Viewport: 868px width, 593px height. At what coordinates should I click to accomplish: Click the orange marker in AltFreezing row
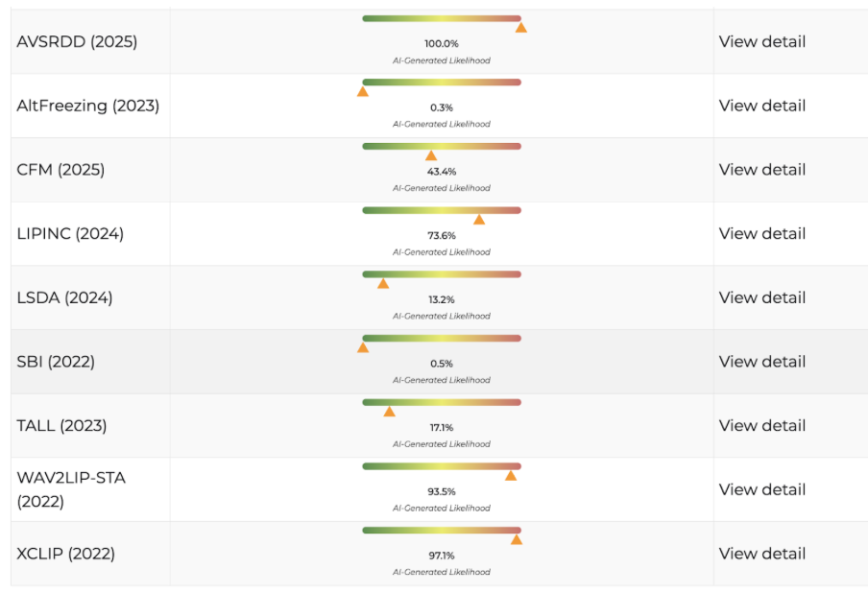[363, 92]
